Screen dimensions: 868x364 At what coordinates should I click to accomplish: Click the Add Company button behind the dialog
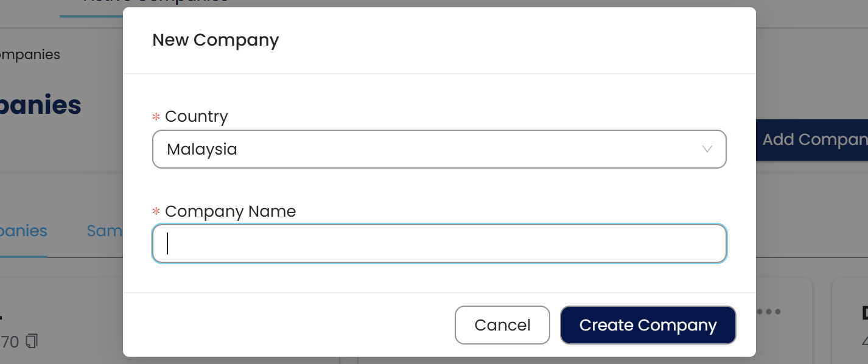pos(813,140)
